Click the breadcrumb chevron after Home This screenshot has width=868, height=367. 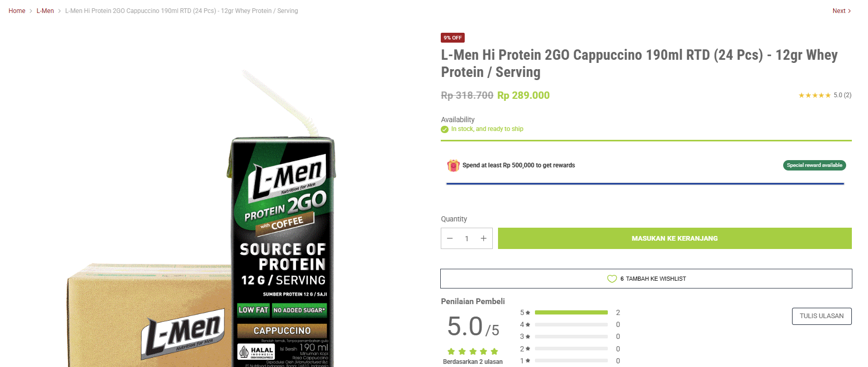(31, 11)
